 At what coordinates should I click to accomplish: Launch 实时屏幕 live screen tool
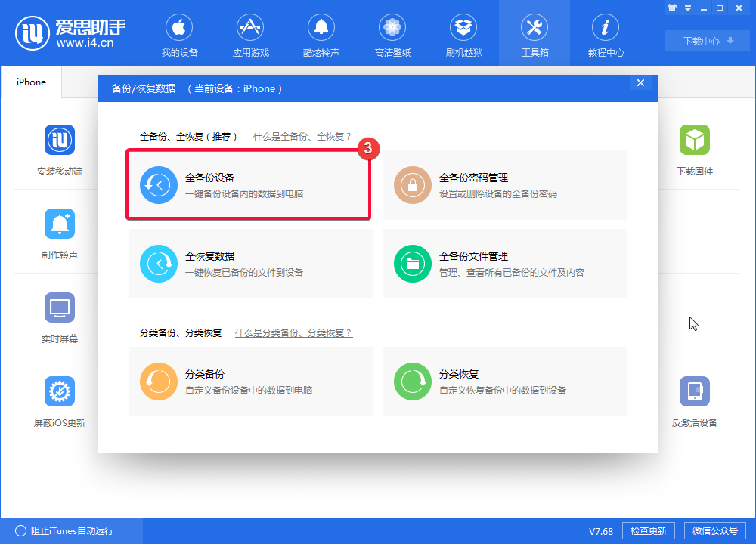click(x=59, y=308)
